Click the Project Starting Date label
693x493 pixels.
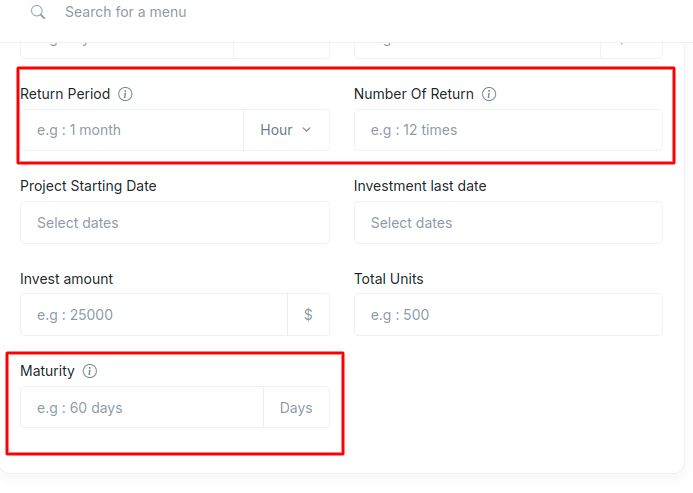click(88, 186)
